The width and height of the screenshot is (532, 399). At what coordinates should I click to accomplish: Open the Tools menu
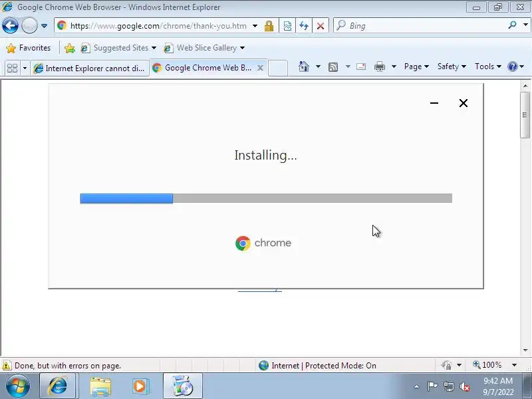[488, 66]
